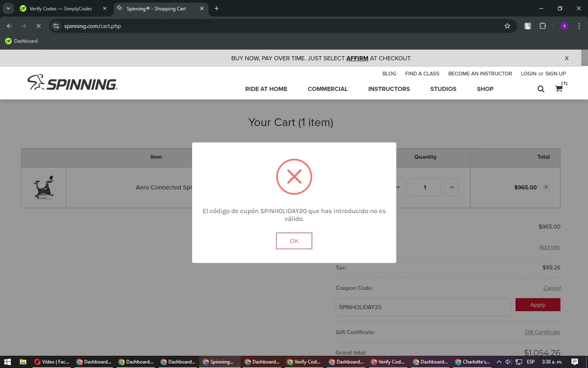The height and width of the screenshot is (368, 588).
Task: View site information icon in address bar
Action: (56, 26)
